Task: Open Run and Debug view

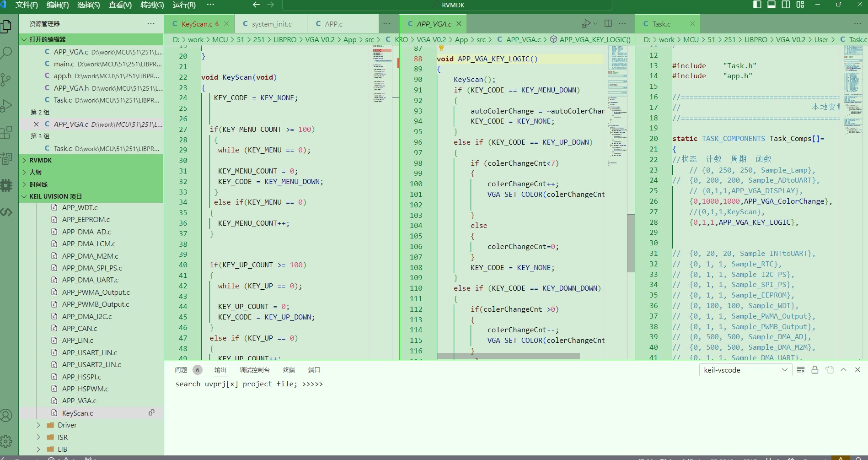Action: click(6, 106)
